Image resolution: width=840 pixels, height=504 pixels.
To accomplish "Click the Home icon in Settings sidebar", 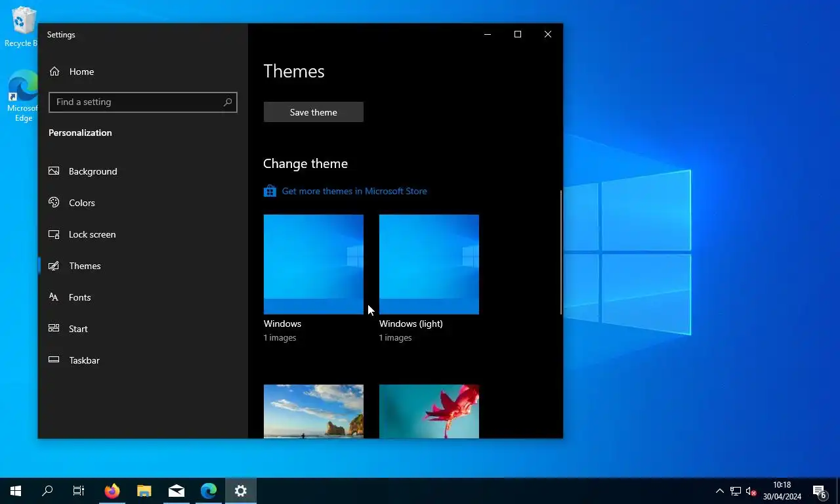I will [54, 72].
